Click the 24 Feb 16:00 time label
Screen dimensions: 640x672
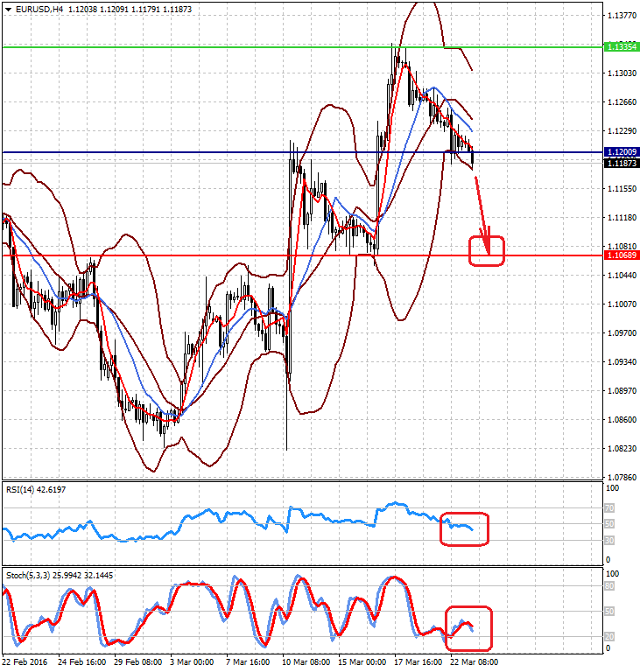click(81, 661)
